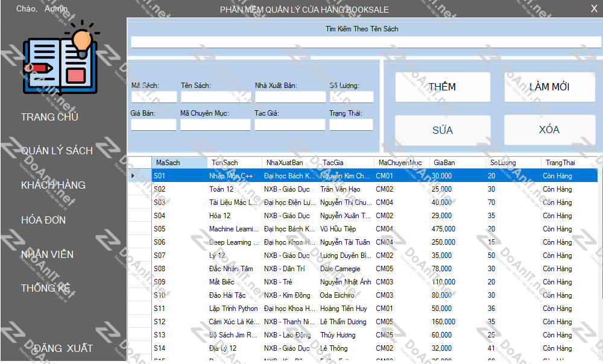
Task: Select the Địa Lý 12 cell
Action: tap(234, 348)
